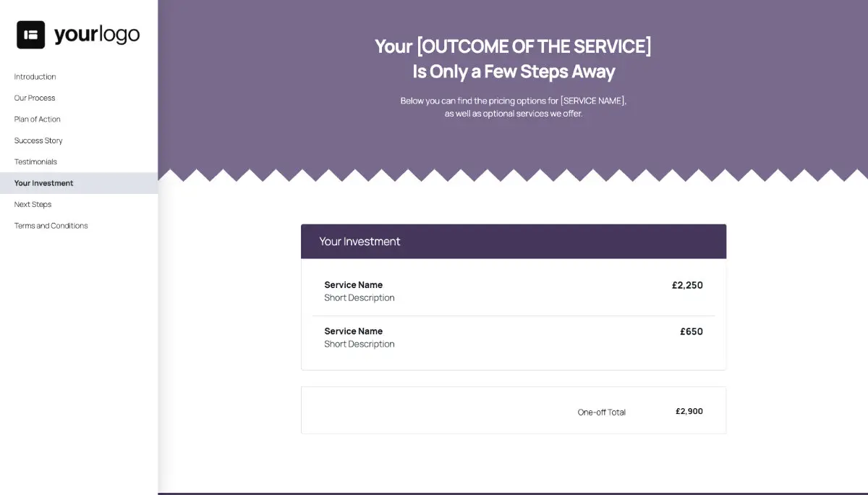Navigate to Plan of Action
This screenshot has width=868, height=495.
(x=36, y=119)
